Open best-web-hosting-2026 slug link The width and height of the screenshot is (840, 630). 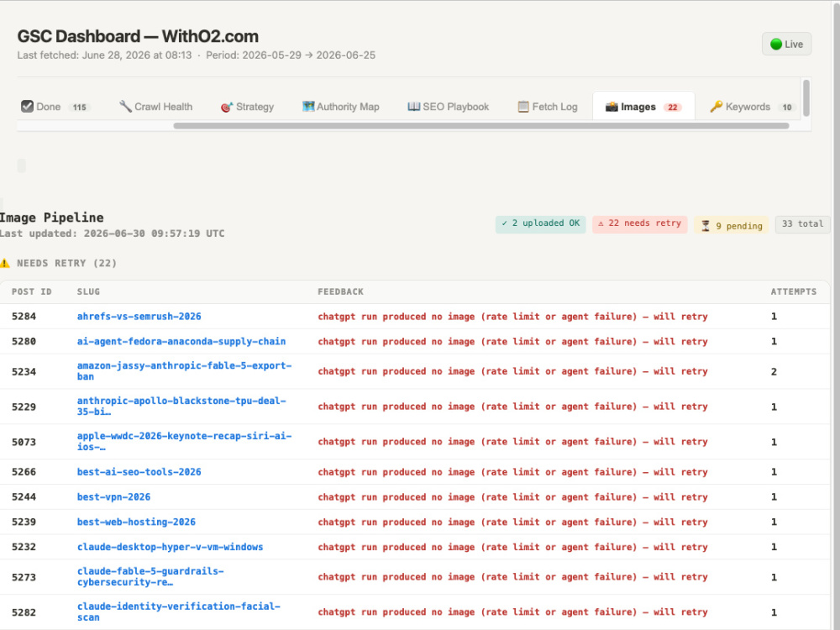[136, 522]
